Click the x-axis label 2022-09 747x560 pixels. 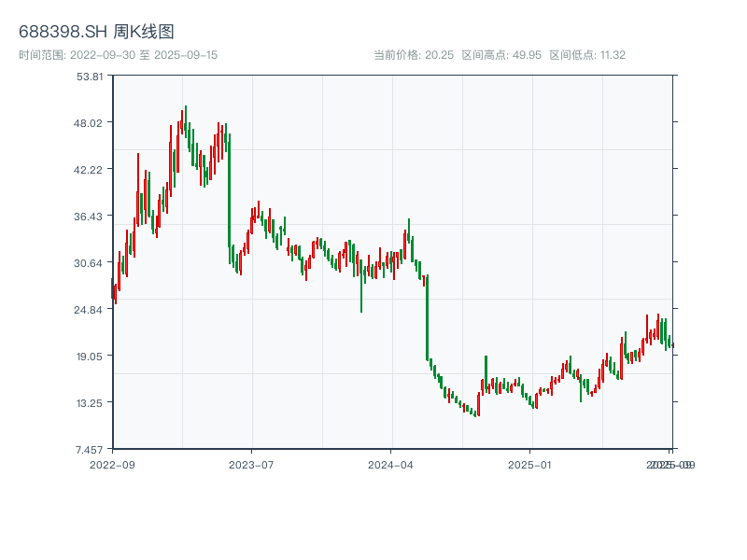[x=112, y=465]
